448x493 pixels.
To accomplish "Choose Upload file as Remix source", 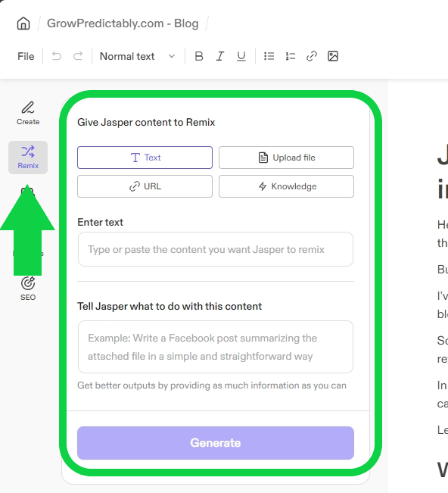I will point(286,158).
